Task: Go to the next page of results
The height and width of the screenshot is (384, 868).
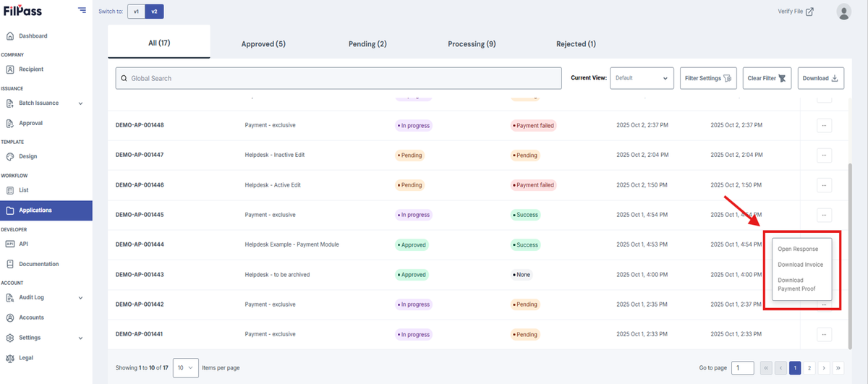Action: [x=824, y=368]
